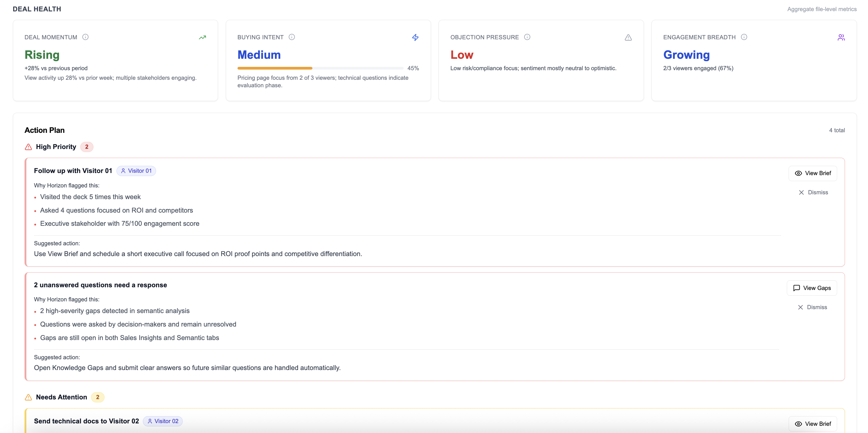Click View Brief for Follow up with Visitor 01
Image resolution: width=868 pixels, height=433 pixels.
point(813,173)
